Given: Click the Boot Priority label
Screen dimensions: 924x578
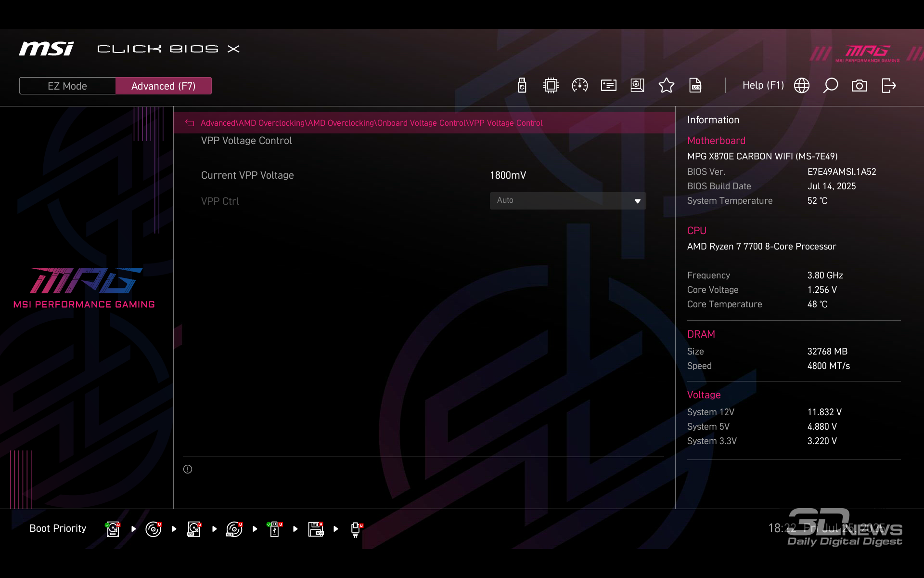Looking at the screenshot, I should [x=58, y=528].
